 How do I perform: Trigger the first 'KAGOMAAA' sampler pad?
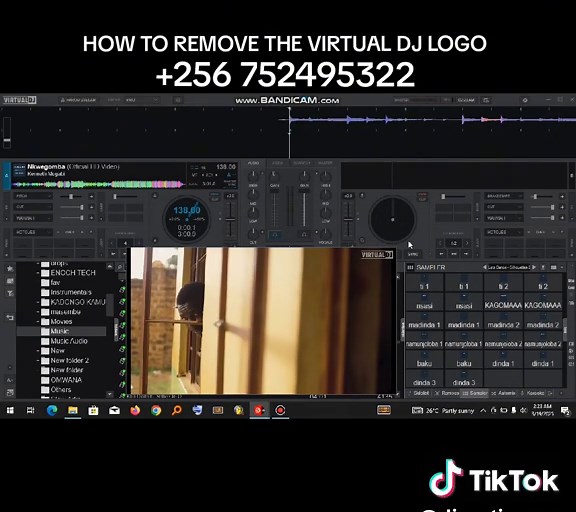click(503, 302)
